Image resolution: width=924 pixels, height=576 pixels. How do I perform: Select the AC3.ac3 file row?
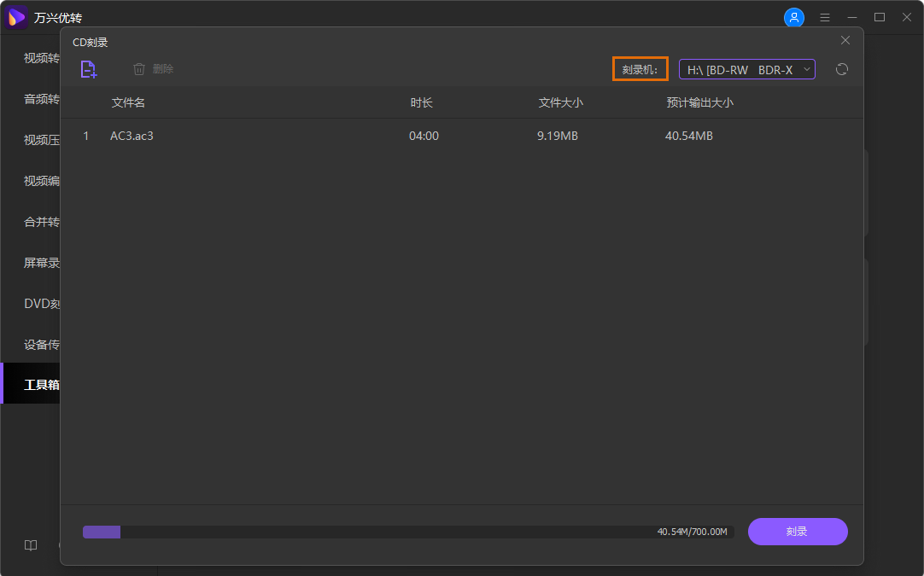(x=461, y=136)
